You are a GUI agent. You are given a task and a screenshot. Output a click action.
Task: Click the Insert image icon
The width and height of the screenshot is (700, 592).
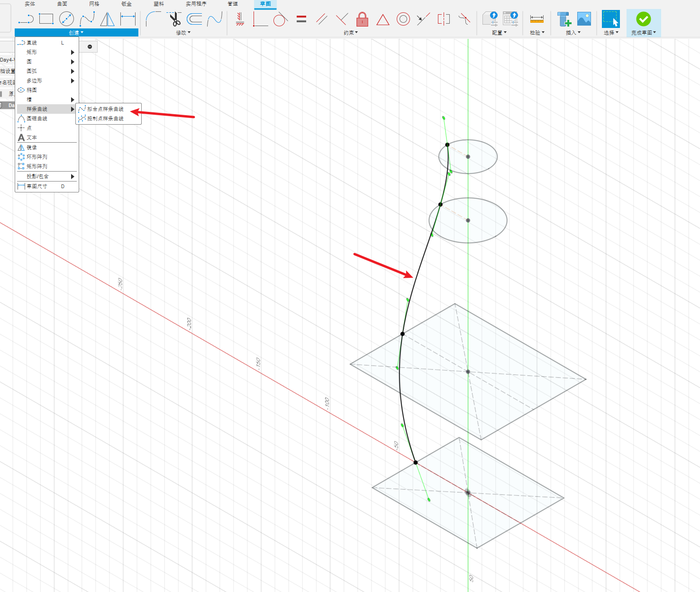584,19
